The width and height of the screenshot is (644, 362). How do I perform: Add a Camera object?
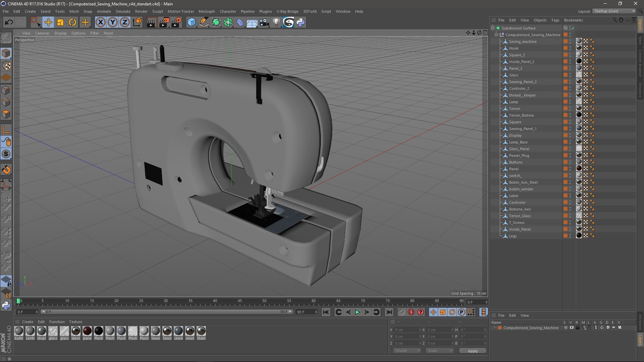264,22
